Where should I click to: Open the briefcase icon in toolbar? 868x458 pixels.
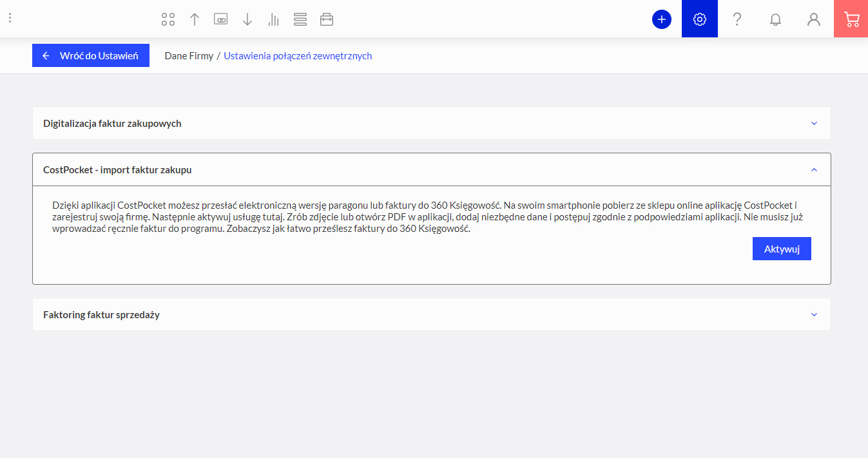coord(327,19)
